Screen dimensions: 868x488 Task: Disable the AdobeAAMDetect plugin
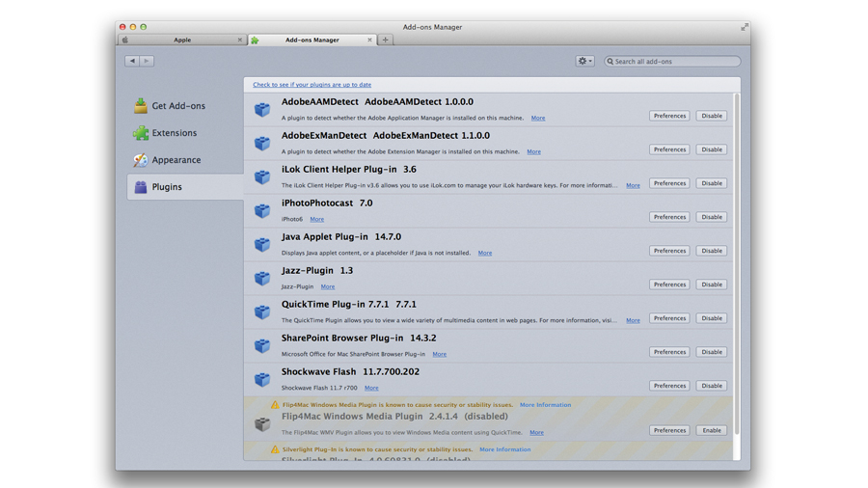coord(712,116)
